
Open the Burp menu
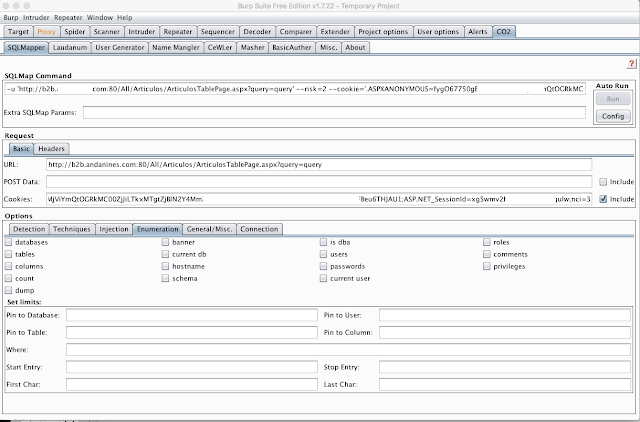[11, 18]
